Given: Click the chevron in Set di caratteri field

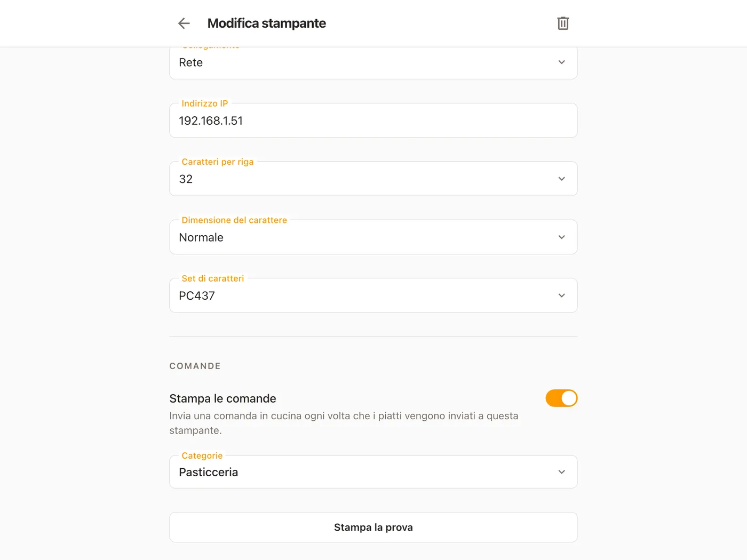Looking at the screenshot, I should click(x=561, y=295).
